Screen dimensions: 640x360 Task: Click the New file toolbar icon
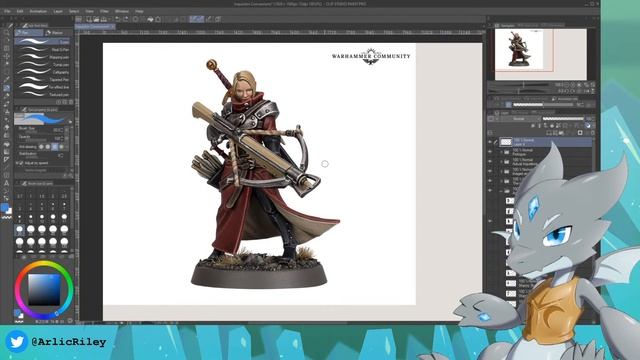click(89, 19)
